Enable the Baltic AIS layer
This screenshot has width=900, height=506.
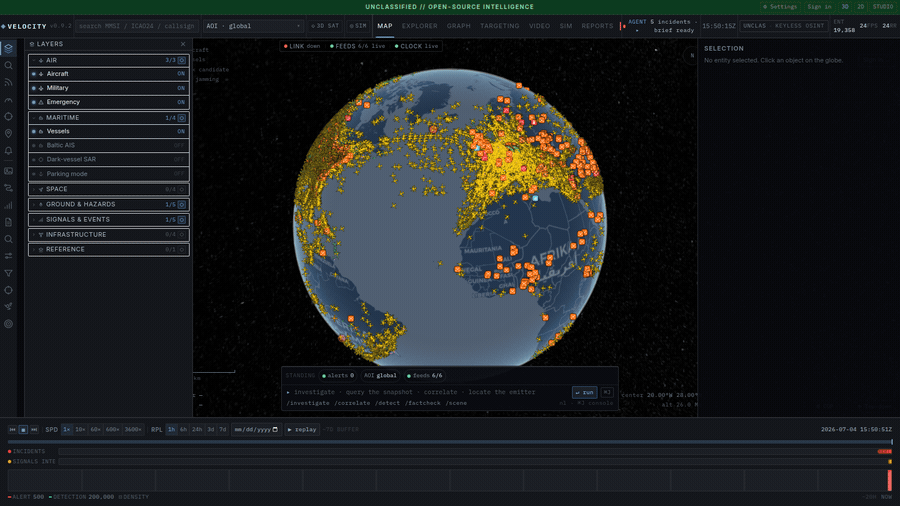point(109,146)
